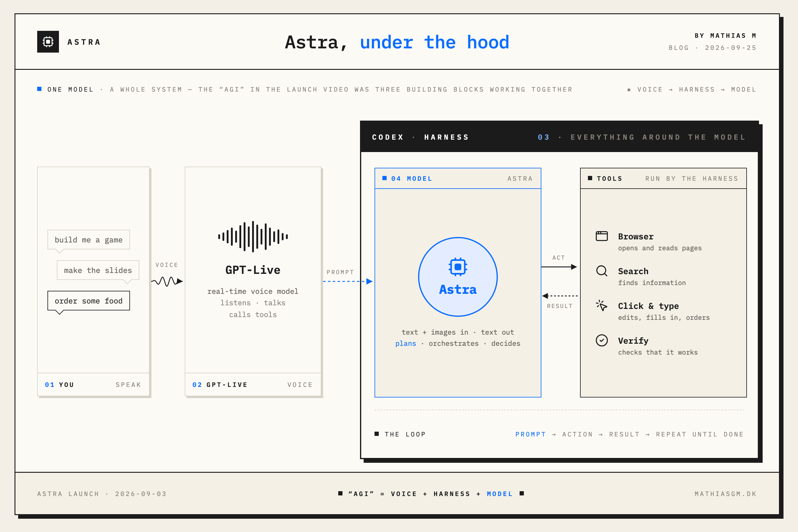Click 'real-time voice model' description
This screenshot has width=798, height=532.
click(x=253, y=291)
